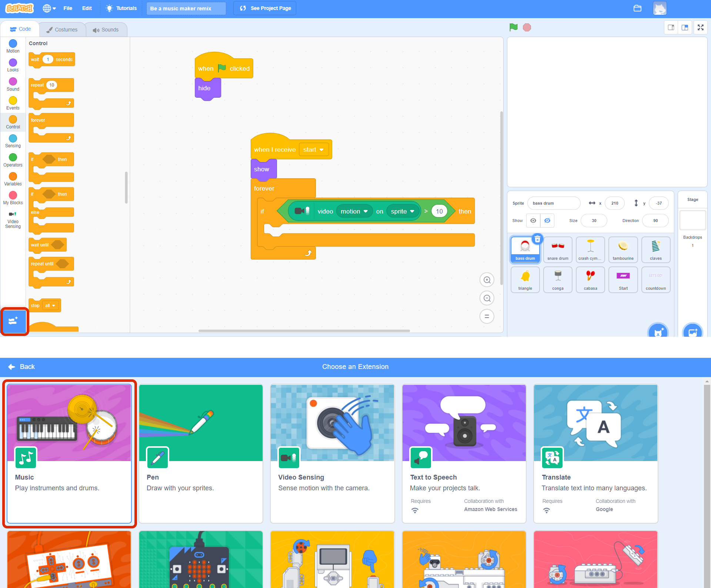Zoom out the code workspace
Viewport: 711px width, 588px height.
(x=487, y=298)
